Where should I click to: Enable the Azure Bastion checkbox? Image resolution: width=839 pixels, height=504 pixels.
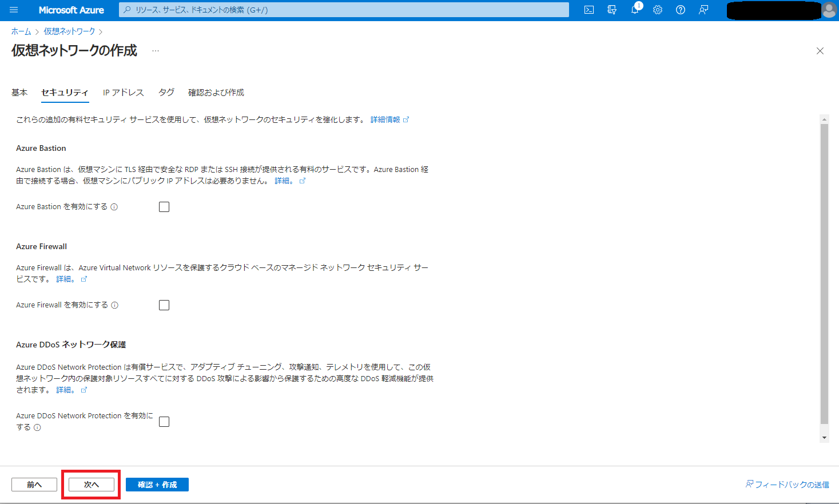164,207
